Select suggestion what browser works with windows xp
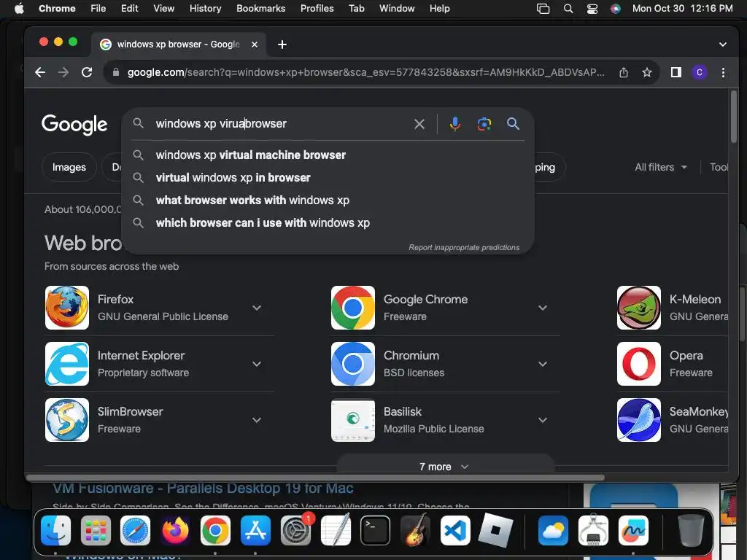The height and width of the screenshot is (560, 747). (328, 200)
